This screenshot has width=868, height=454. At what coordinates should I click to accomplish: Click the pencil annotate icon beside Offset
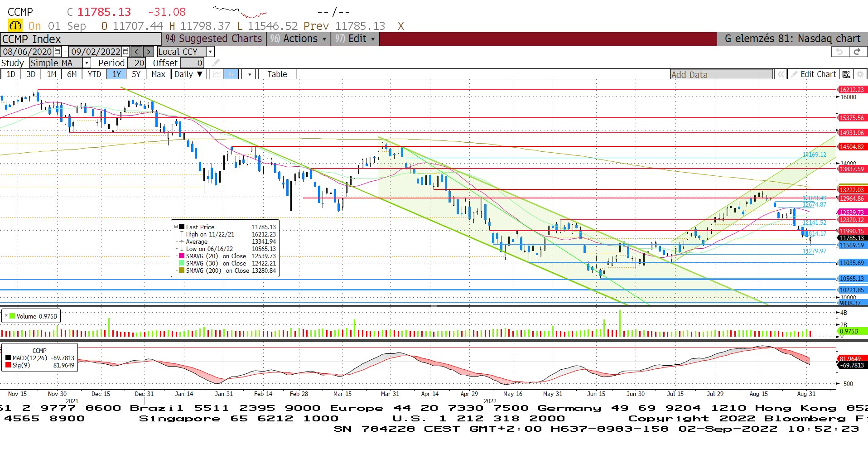216,63
